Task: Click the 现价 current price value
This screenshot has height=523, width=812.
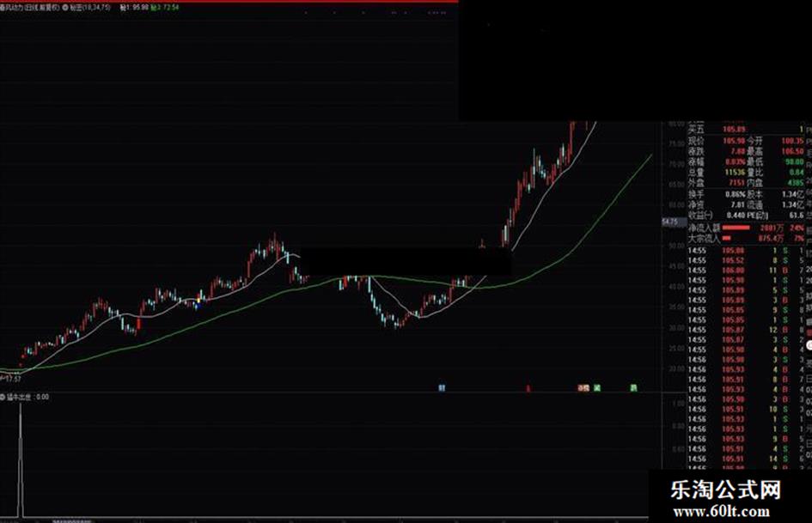Action: point(733,141)
